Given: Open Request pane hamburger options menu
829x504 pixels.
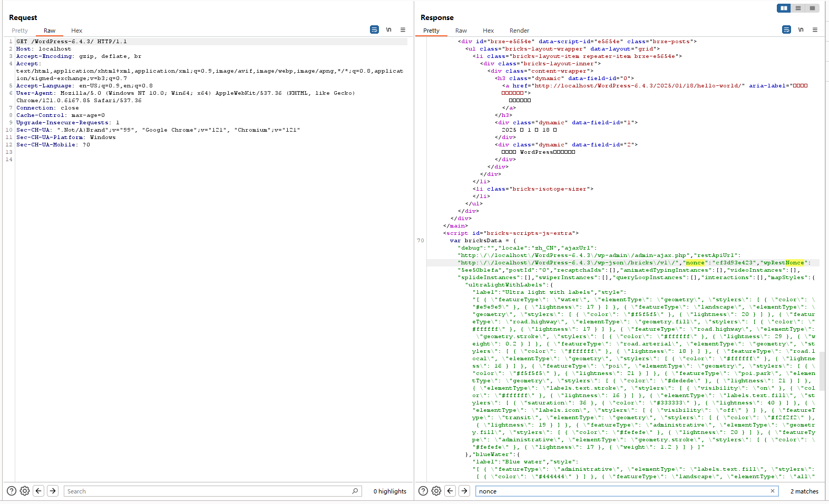Looking at the screenshot, I should click(403, 30).
